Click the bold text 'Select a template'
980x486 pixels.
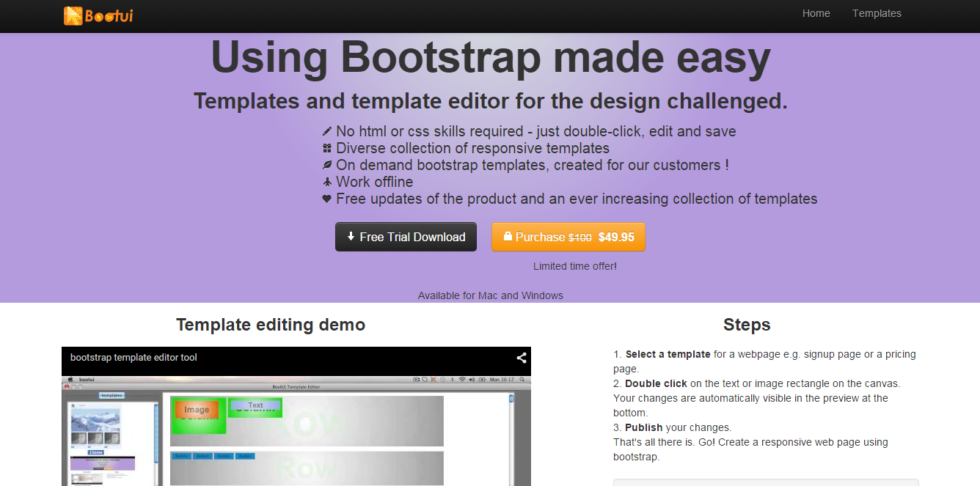668,354
